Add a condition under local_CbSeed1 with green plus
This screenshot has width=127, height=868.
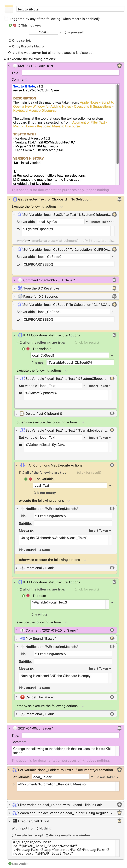tap(24, 349)
